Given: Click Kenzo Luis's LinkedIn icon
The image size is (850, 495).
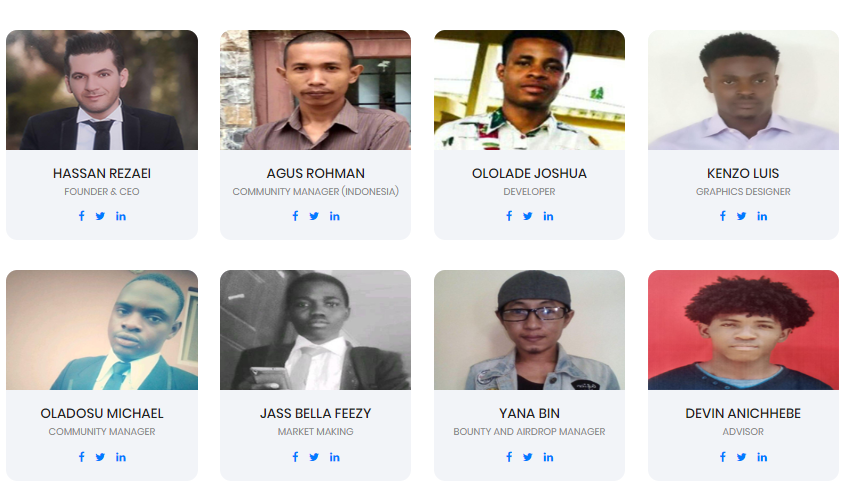Looking at the screenshot, I should pos(762,216).
